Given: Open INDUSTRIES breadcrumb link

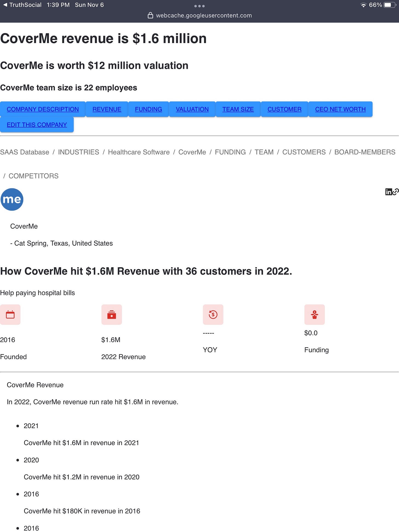Looking at the screenshot, I should tap(79, 152).
